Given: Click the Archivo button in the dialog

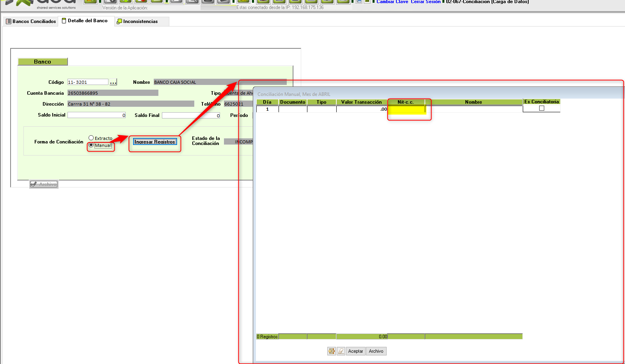Looking at the screenshot, I should [376, 351].
